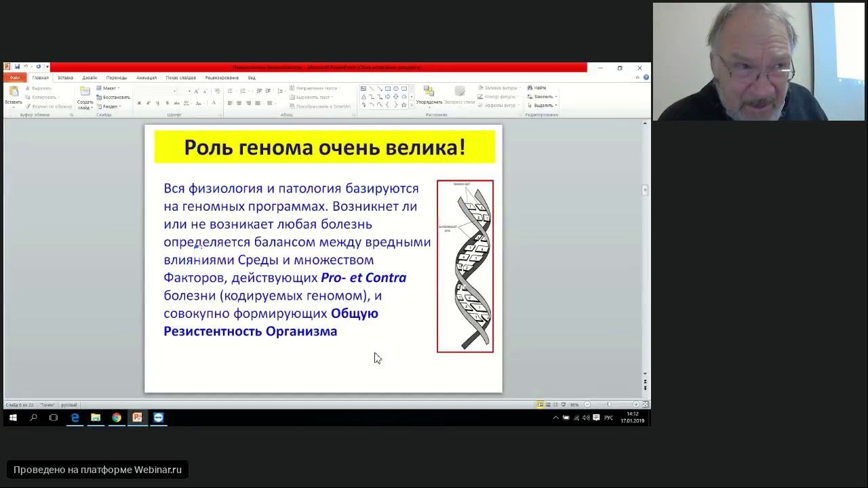Viewport: 868px width, 488px height.
Task: Click the slide title 'Роль генома очень велика!'
Action: 325,147
